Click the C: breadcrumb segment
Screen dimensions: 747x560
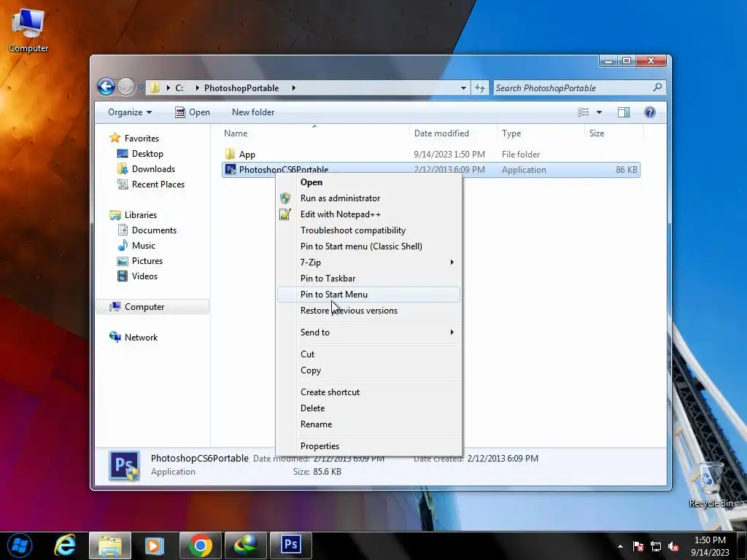(x=179, y=87)
